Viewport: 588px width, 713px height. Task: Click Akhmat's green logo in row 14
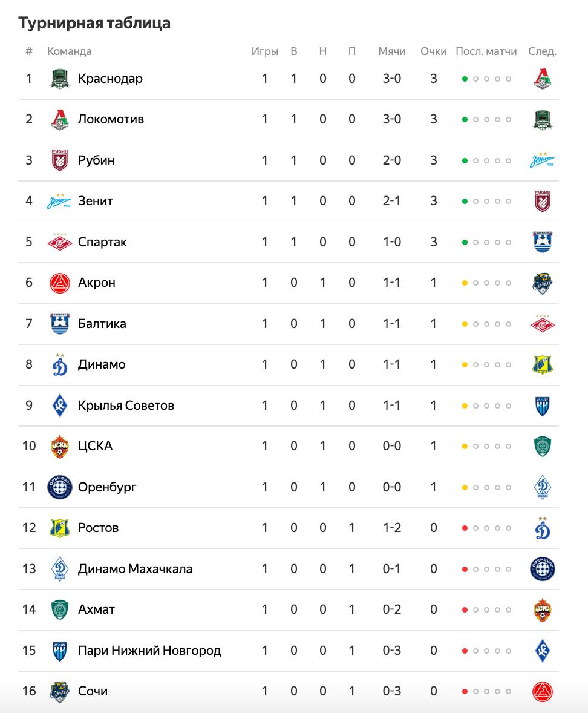[59, 609]
